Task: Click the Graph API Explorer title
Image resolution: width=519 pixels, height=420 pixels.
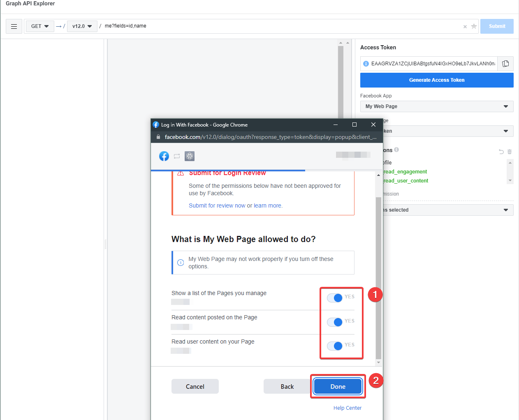Action: (x=30, y=3)
